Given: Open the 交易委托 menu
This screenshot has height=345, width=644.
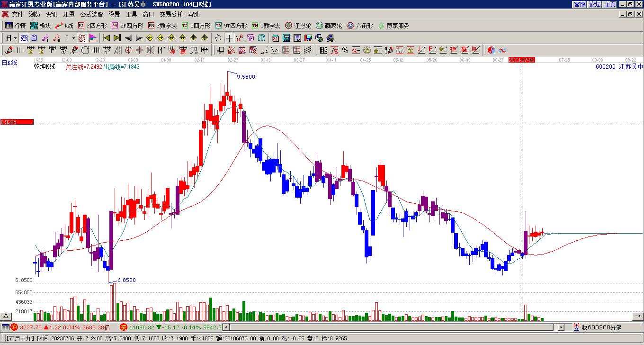Looking at the screenshot, I should (171, 14).
